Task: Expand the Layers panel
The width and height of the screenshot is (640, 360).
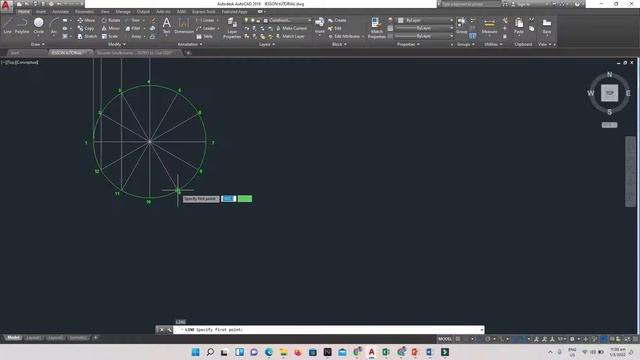Action: (x=267, y=44)
